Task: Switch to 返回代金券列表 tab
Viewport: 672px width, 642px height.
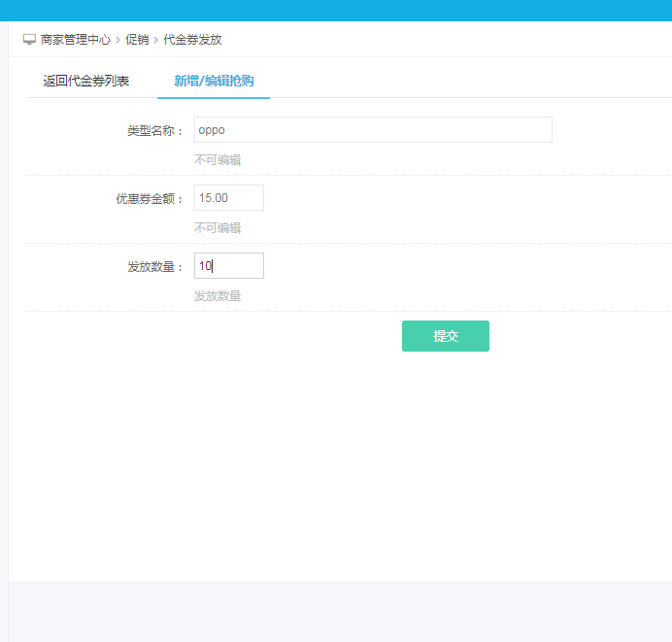Action: click(x=86, y=81)
